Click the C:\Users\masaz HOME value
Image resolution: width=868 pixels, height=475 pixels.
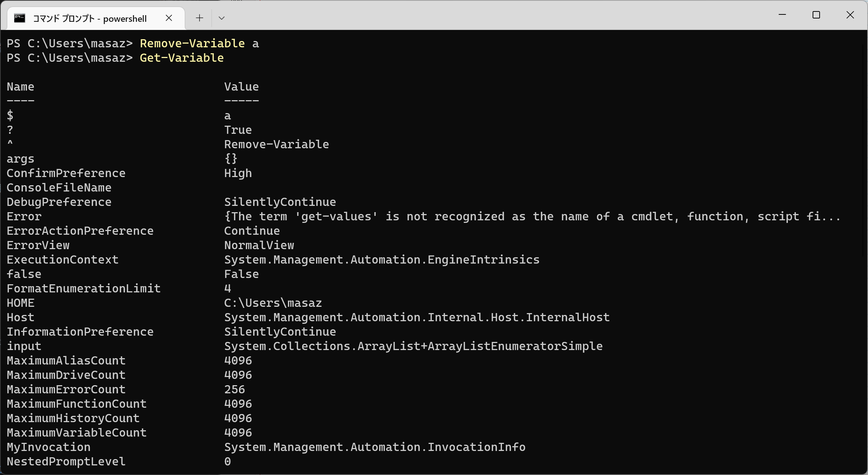273,303
